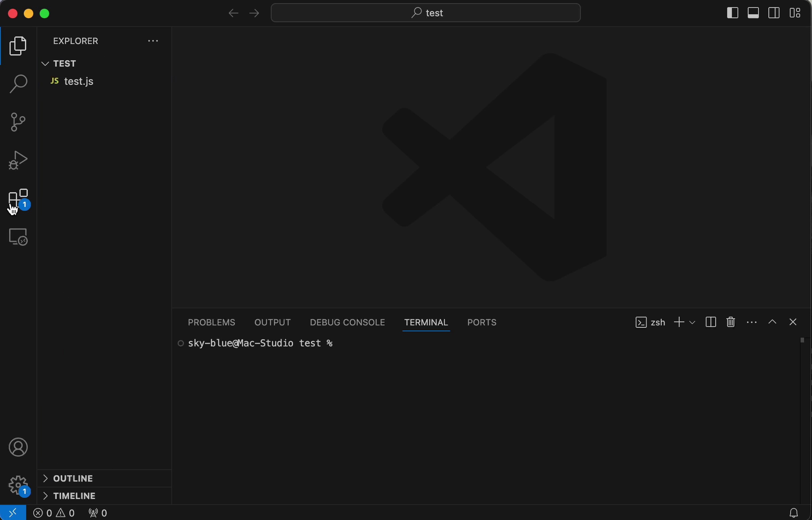
Task: Open the Explorer view in activity bar
Action: point(18,46)
